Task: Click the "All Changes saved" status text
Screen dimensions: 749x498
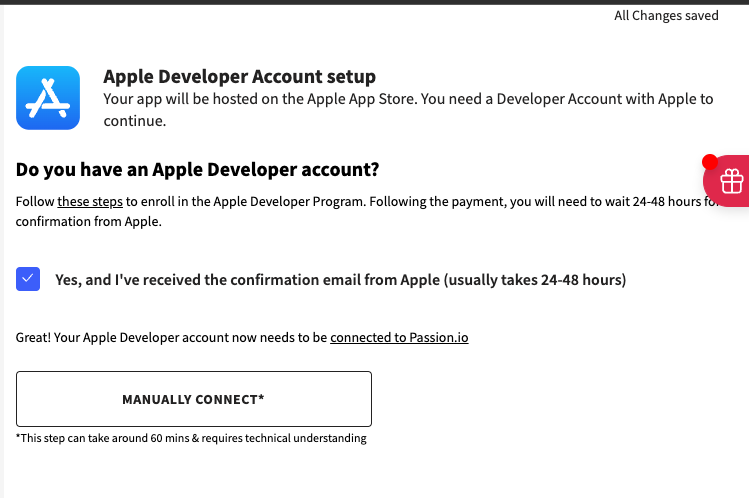Action: 666,16
